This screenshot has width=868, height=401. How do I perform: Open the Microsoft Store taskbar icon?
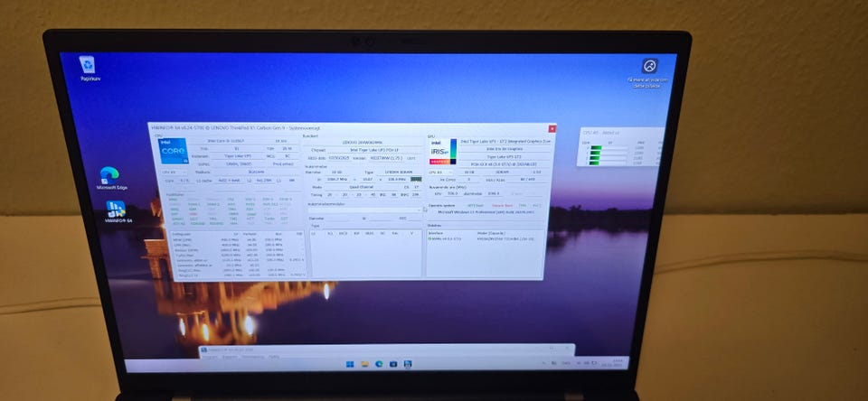click(393, 364)
